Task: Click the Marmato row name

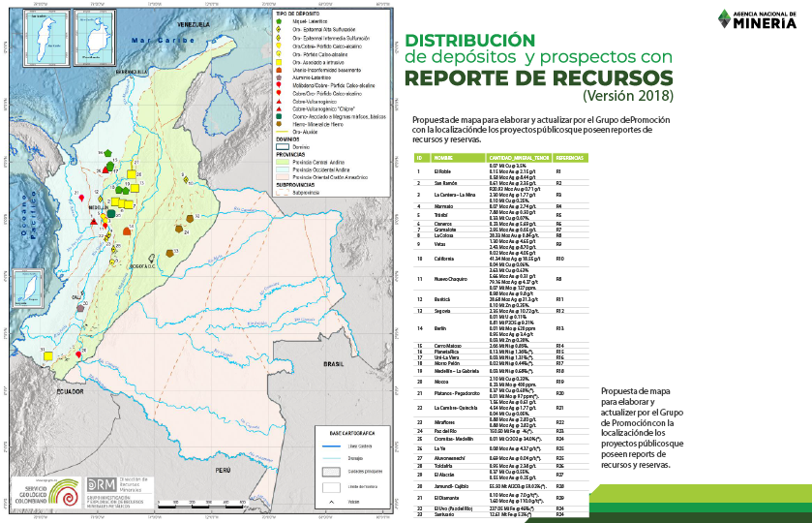Action: 443,206
